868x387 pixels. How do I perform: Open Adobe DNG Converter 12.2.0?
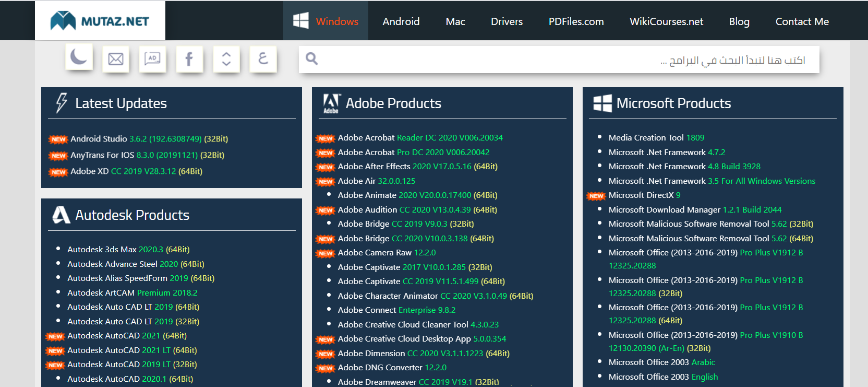392,368
